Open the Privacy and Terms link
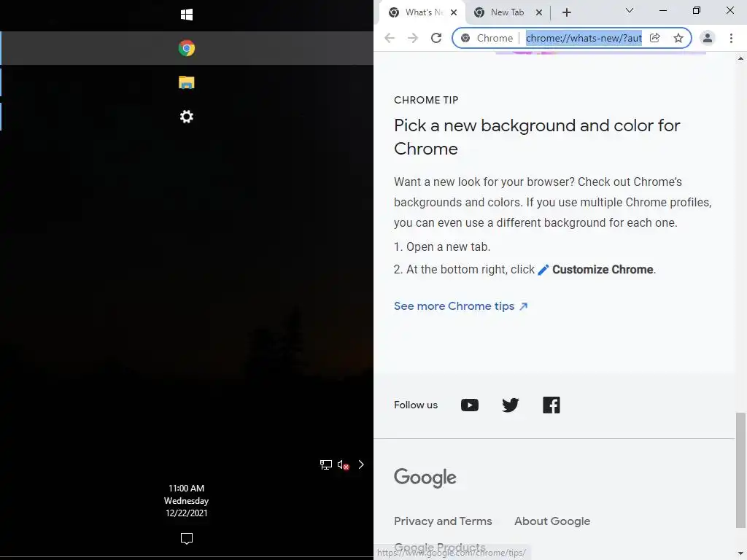Screen dimensions: 747x560 (x=443, y=521)
